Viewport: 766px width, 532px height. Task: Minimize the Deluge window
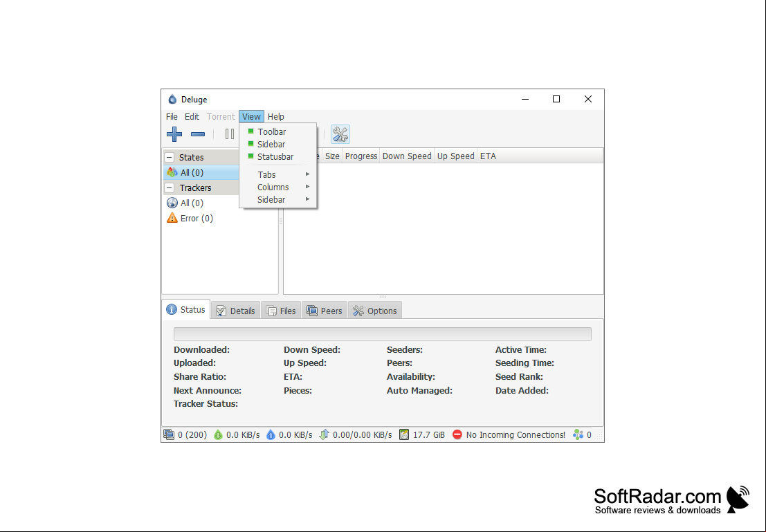(525, 99)
